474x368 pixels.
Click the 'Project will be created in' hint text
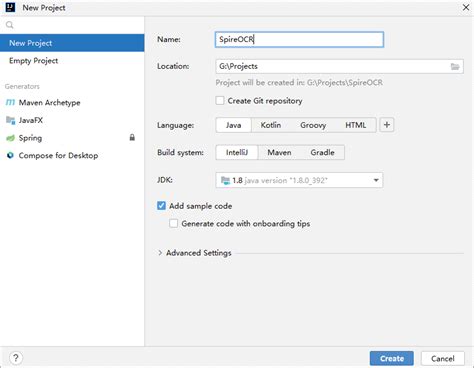[299, 82]
